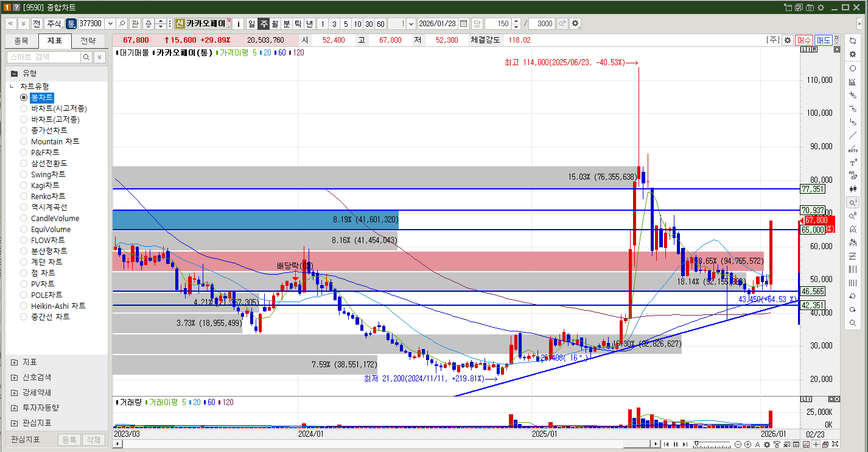The height and width of the screenshot is (452, 868).
Task: Select the Mountain 차트 radio option
Action: 24,141
